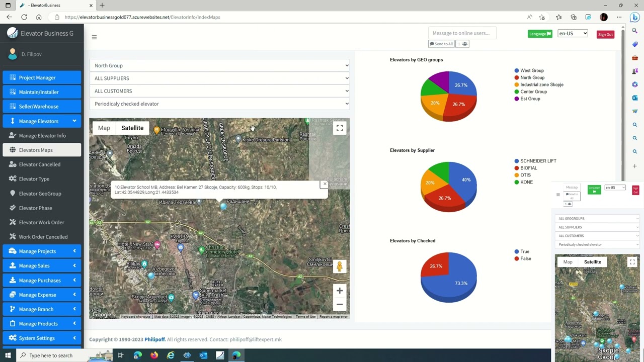
Task: Zoom in on the main map
Action: pos(340,291)
